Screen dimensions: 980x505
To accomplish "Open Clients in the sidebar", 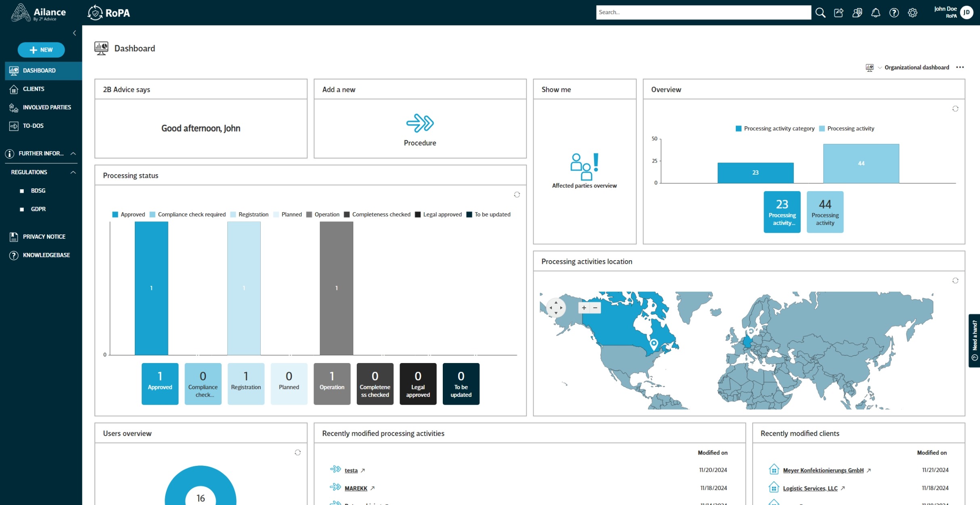I will pyautogui.click(x=34, y=89).
